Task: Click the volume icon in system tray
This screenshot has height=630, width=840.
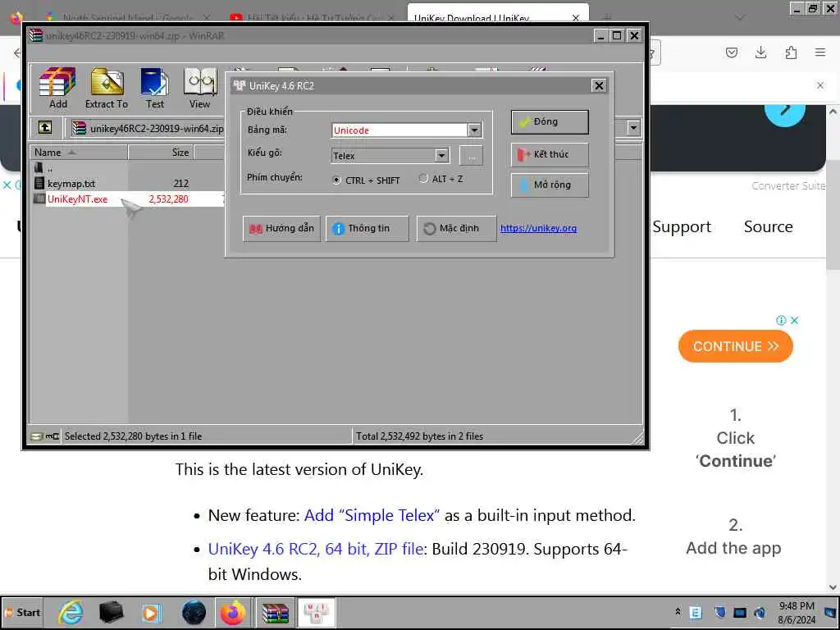Action: pyautogui.click(x=760, y=613)
